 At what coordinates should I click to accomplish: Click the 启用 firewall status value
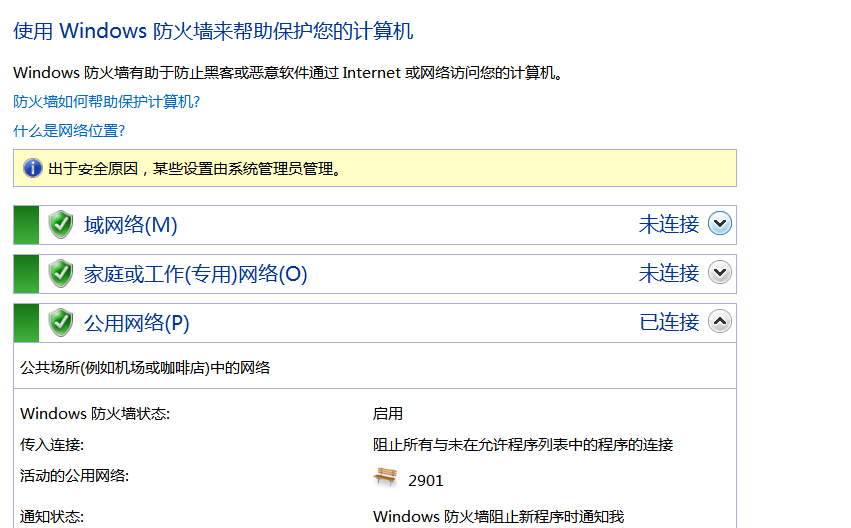pos(387,413)
